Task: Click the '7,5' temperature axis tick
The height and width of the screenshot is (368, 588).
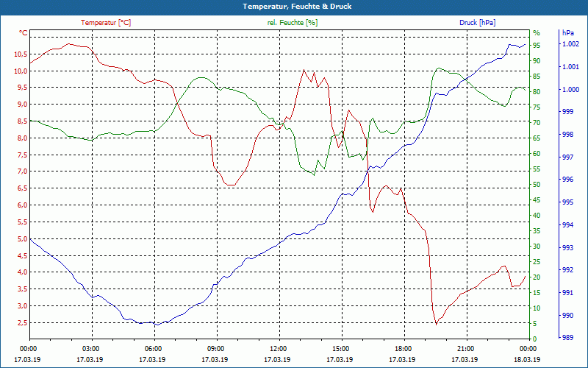Action: click(22, 155)
